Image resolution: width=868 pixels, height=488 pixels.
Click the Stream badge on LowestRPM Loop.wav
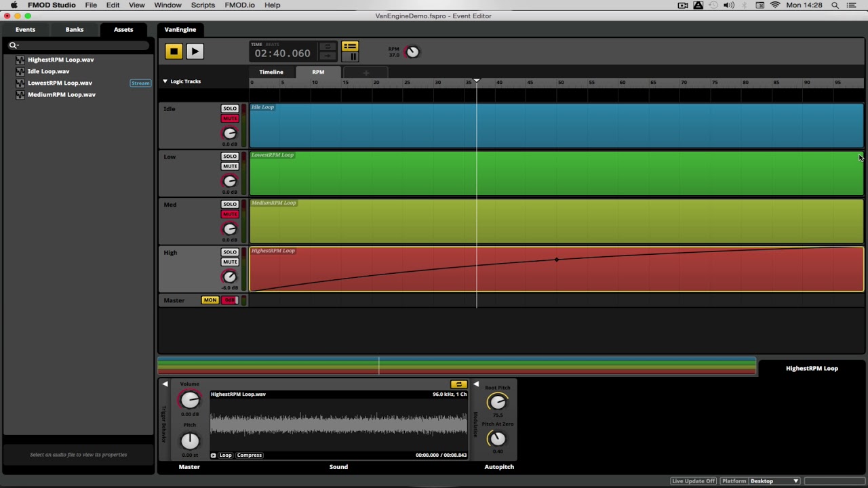(140, 83)
